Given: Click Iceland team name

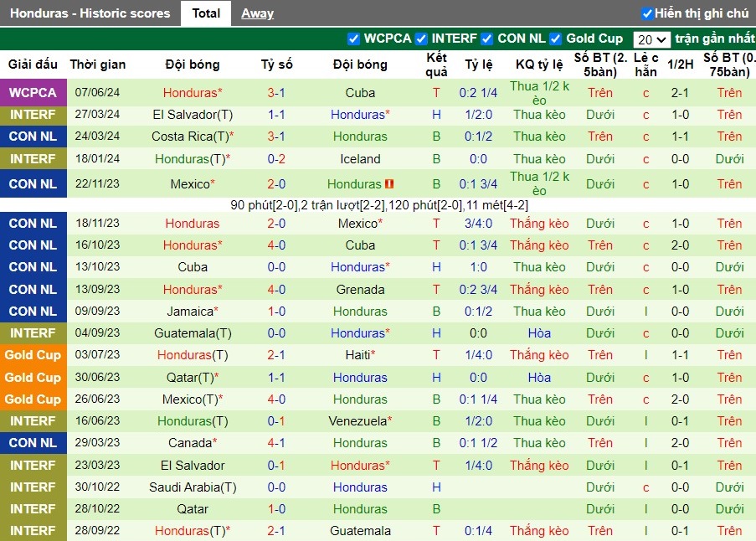Looking at the screenshot, I should click(x=360, y=158).
